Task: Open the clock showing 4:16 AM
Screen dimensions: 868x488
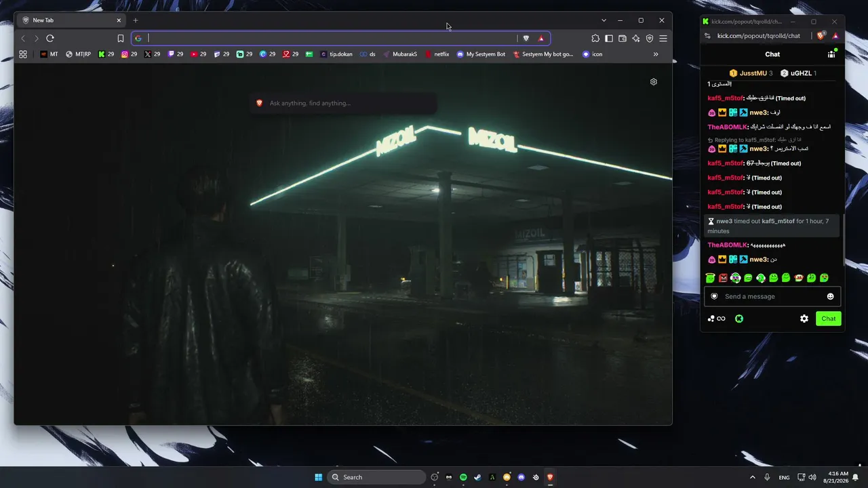Action: coord(835,477)
